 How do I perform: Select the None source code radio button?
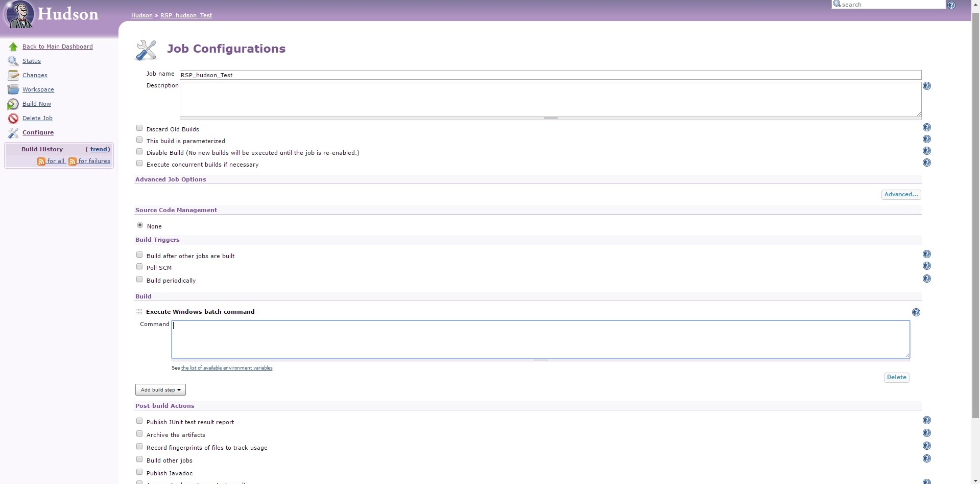pos(140,225)
